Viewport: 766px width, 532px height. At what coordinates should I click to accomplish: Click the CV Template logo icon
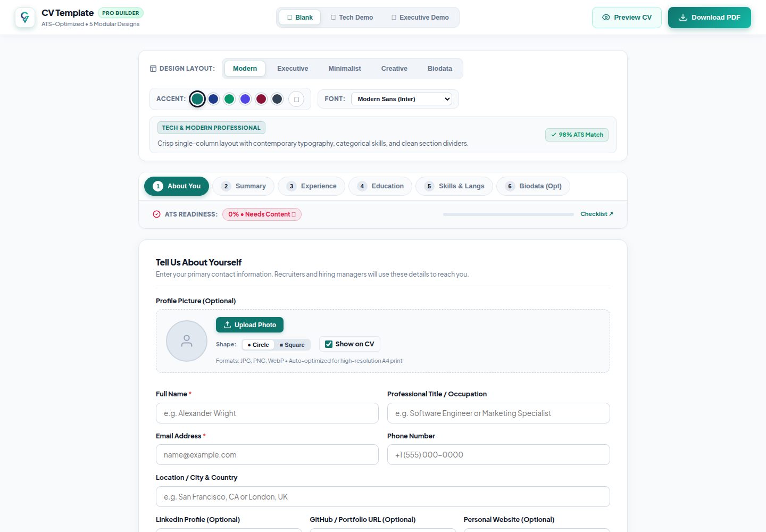(x=25, y=18)
